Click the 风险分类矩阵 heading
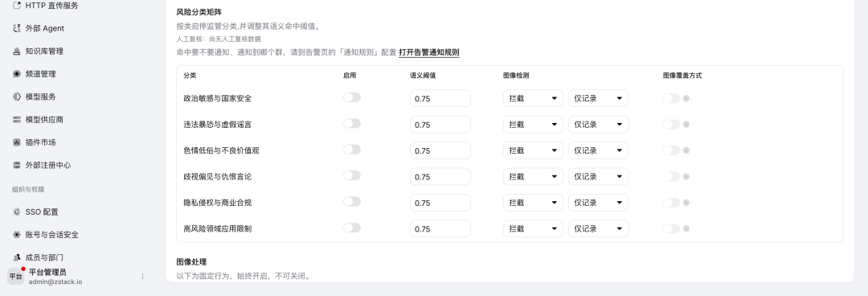 pyautogui.click(x=199, y=11)
